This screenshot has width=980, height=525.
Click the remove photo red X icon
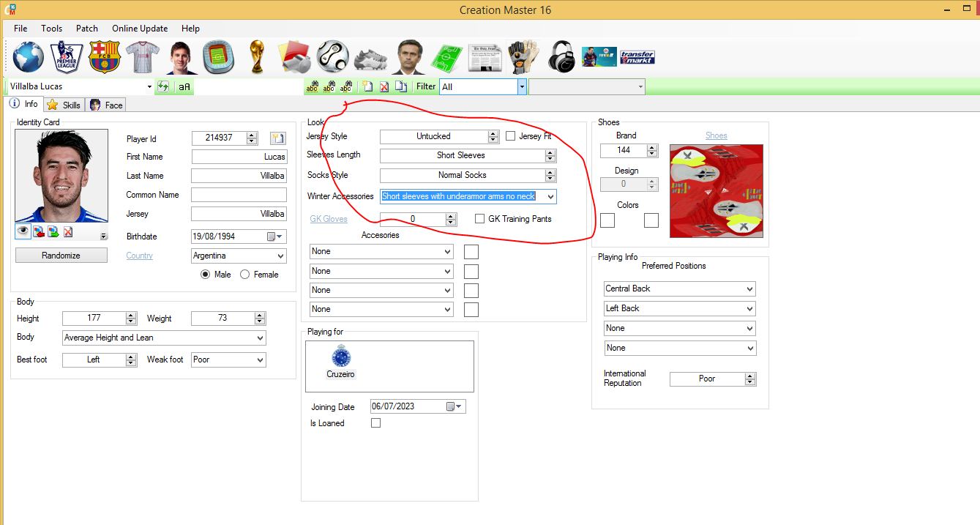(68, 231)
